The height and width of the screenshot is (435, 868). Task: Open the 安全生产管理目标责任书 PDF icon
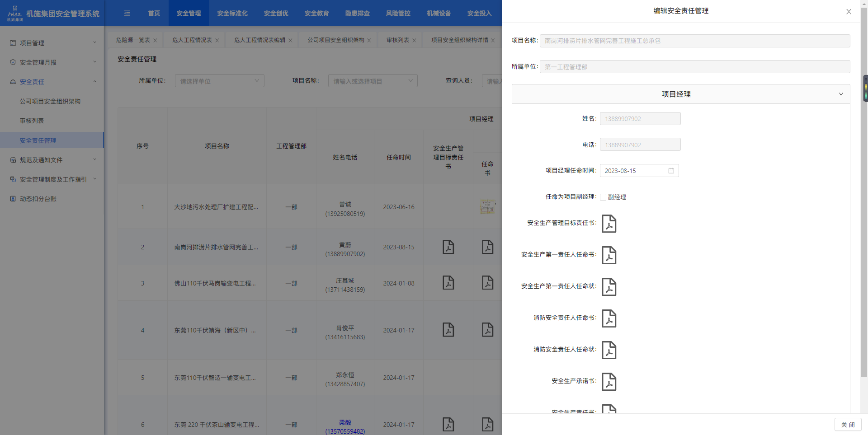[609, 224]
